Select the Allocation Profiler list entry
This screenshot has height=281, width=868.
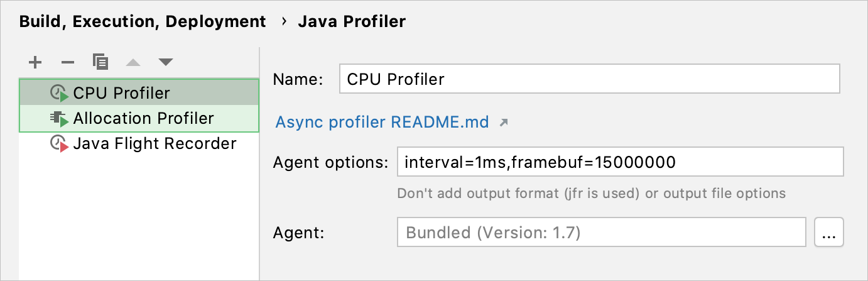point(143,118)
